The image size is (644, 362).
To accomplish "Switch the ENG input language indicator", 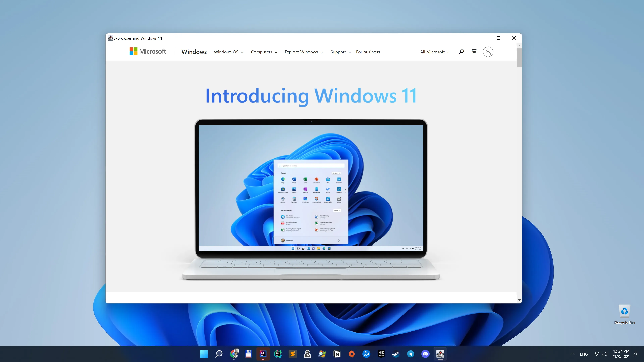I will [584, 354].
